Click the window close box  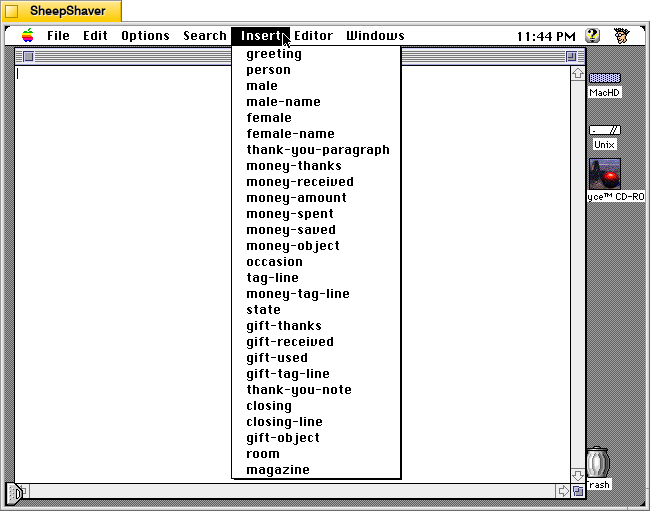(x=28, y=56)
